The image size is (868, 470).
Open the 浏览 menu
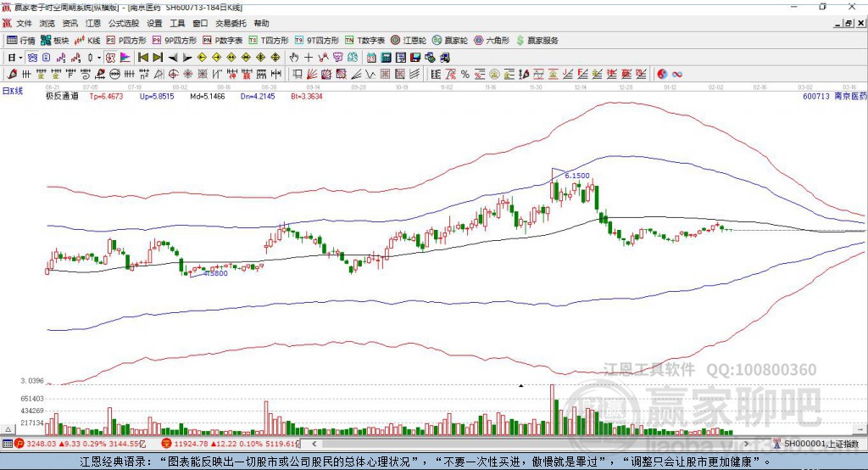[x=47, y=23]
